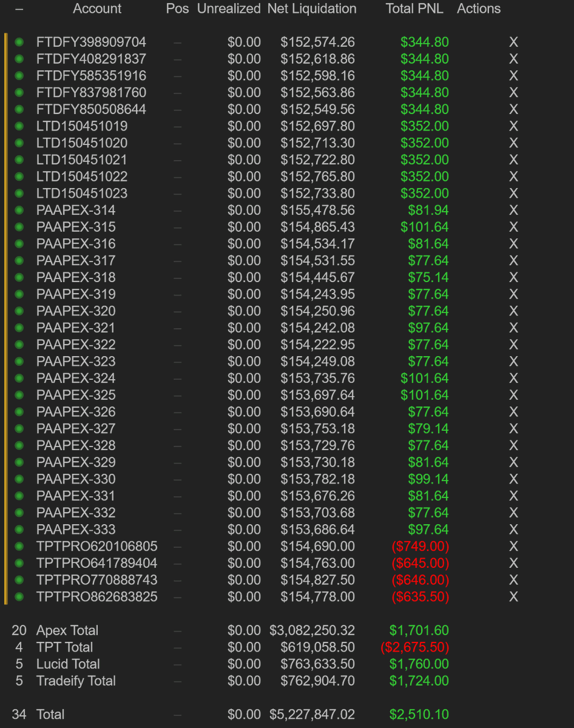Click green status dot for FTDFY585351916
Viewport: 574px width, 728px height.
(19, 76)
